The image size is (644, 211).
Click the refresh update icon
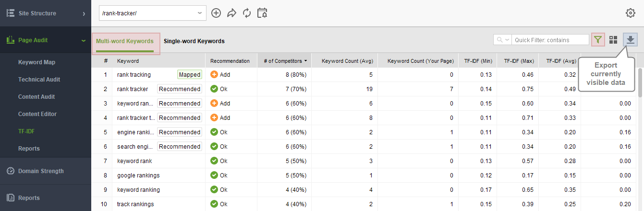(x=247, y=13)
